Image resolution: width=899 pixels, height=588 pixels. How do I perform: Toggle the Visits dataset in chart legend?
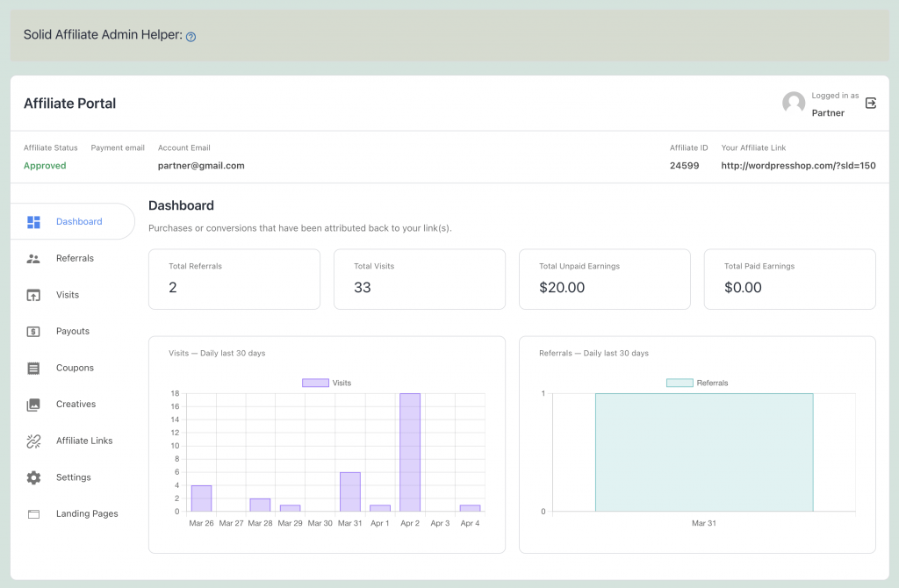[x=326, y=383]
